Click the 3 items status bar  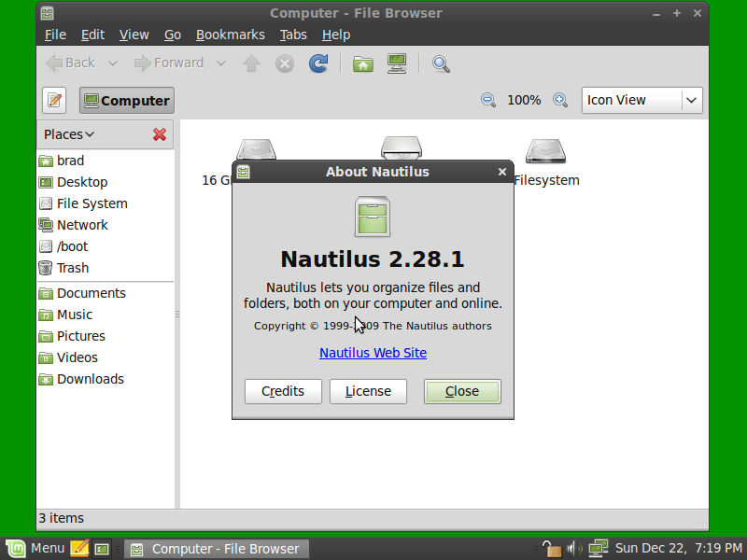(x=372, y=519)
